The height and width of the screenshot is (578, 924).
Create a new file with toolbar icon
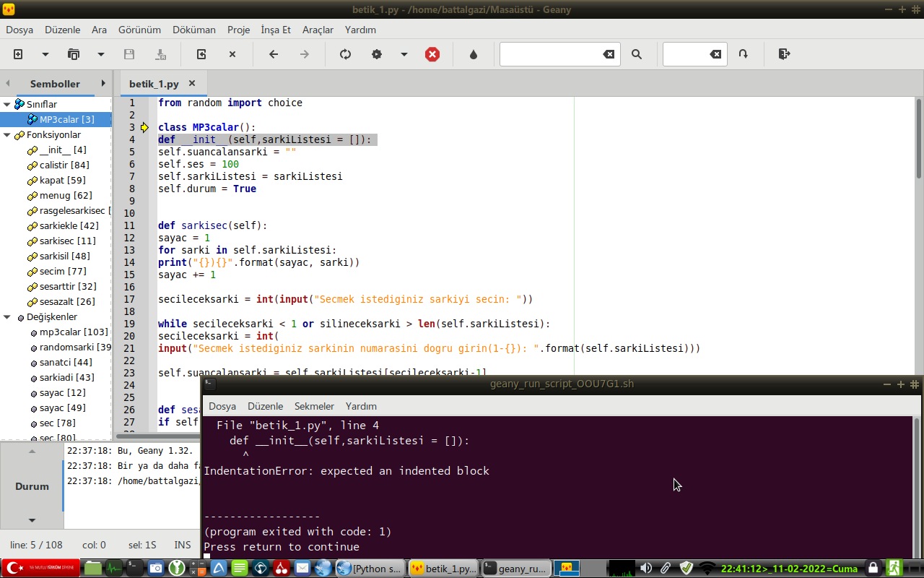18,54
